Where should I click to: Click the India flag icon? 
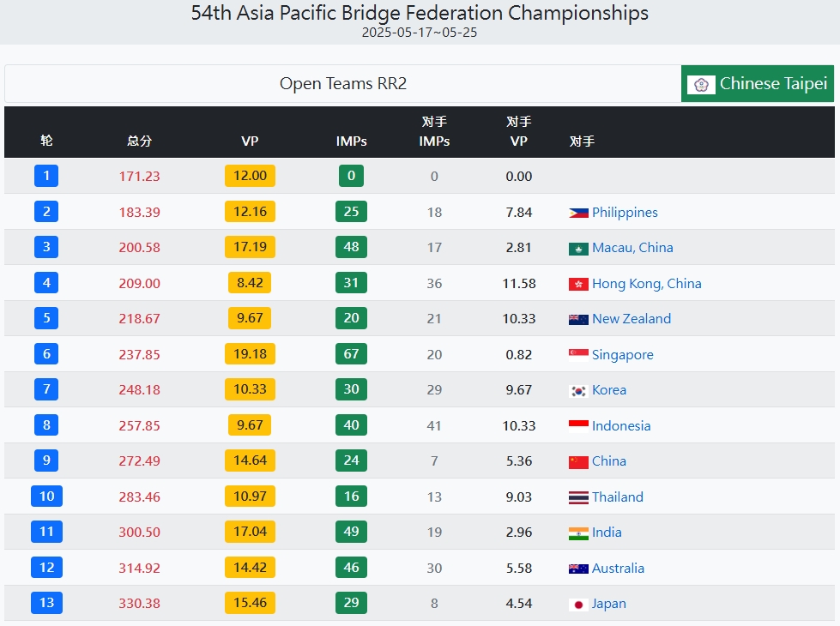pos(578,533)
